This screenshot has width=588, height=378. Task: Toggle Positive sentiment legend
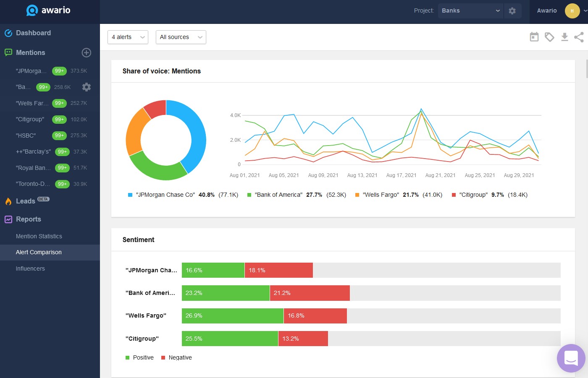pyautogui.click(x=140, y=357)
